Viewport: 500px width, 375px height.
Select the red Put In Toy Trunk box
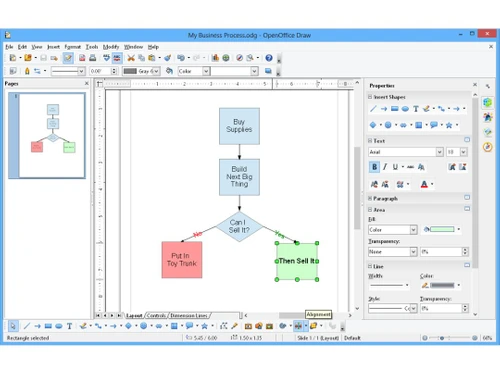pos(182,260)
